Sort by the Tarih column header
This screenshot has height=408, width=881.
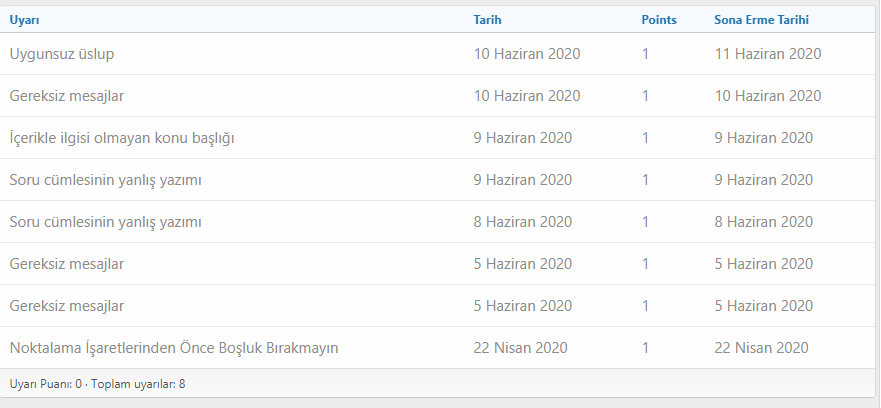[x=487, y=20]
